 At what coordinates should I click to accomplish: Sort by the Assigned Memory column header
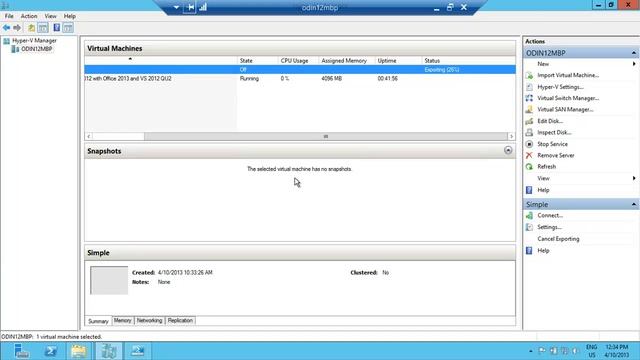click(347, 61)
